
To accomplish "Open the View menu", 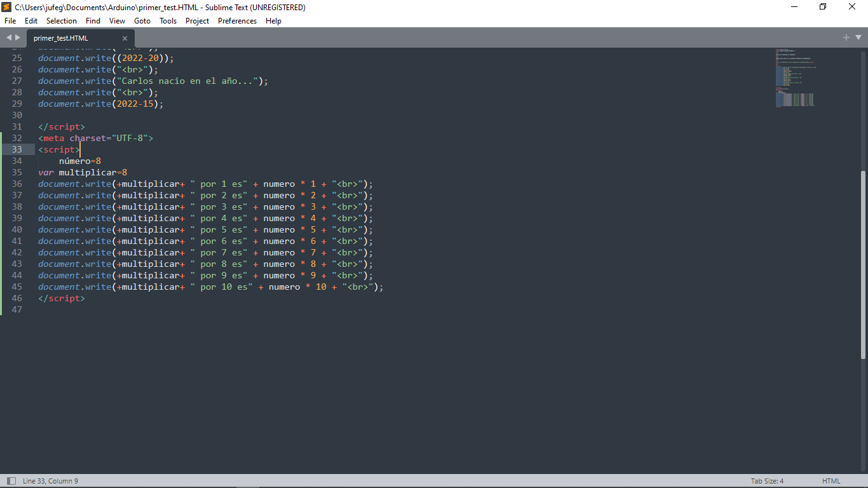I will pyautogui.click(x=117, y=21).
